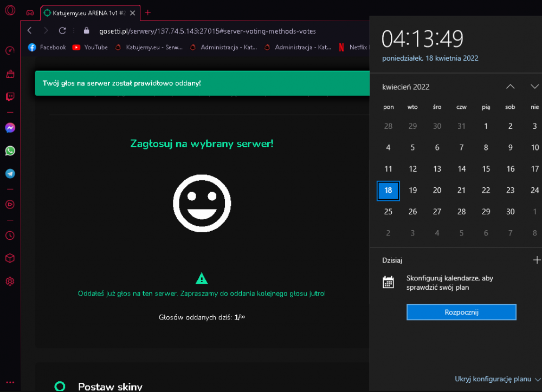The image size is (542, 392).
Task: Click the Oddałeś już głos message text
Action: point(202,293)
